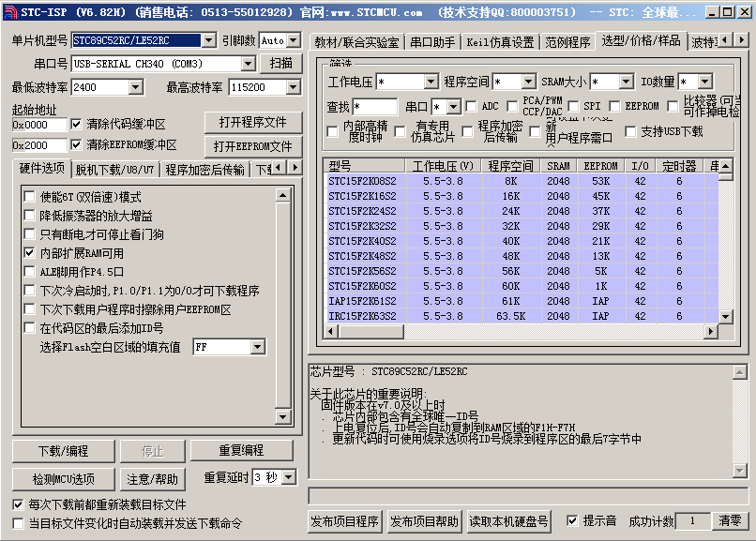This screenshot has height=541, width=756.
Task: Enable the 使能6T(双倍速)模式 checkbox
Action: click(30, 197)
